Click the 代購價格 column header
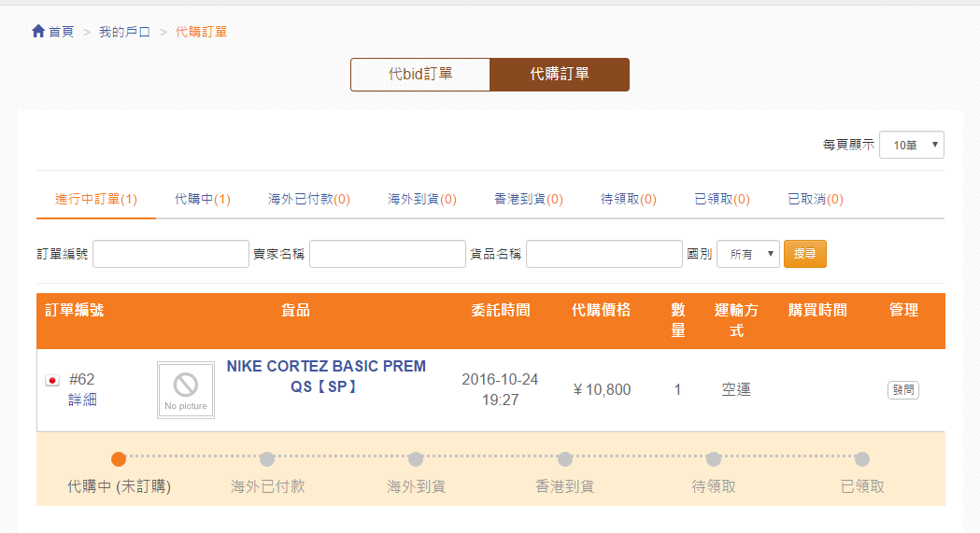This screenshot has width=980, height=533. click(x=602, y=310)
